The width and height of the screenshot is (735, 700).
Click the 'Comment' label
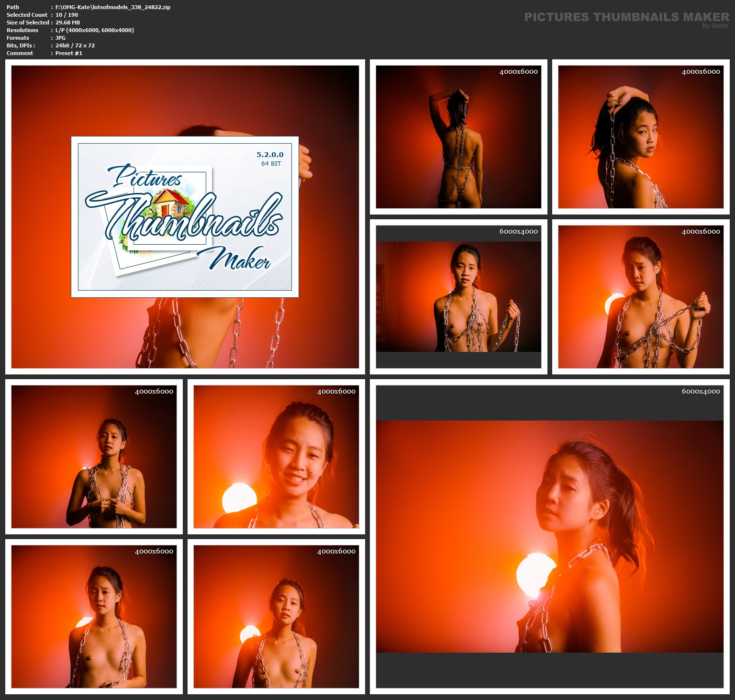[x=20, y=53]
